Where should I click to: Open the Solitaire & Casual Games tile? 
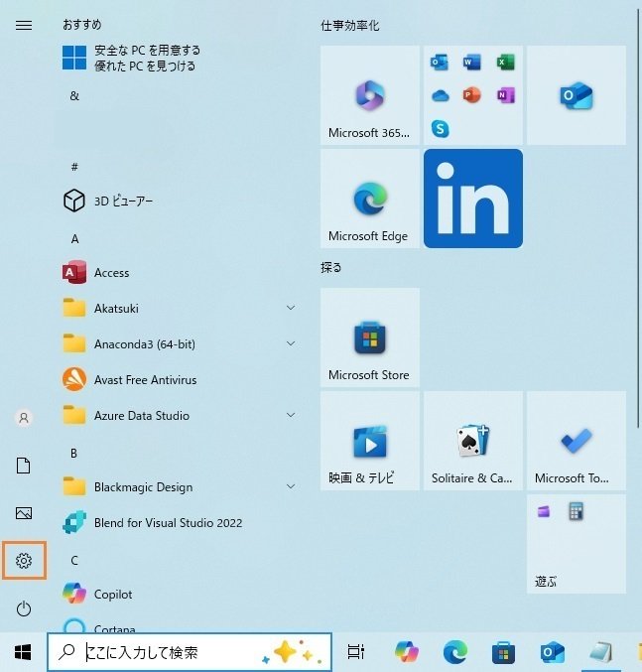click(473, 441)
